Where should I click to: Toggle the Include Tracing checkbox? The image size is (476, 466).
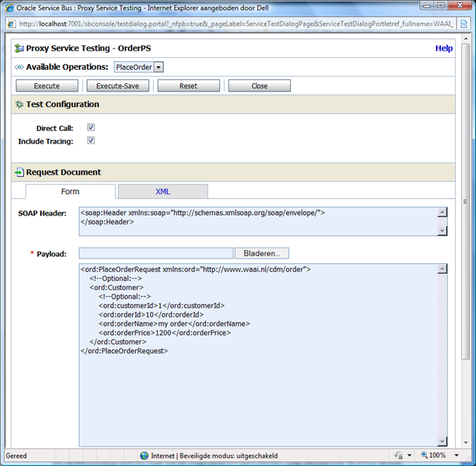point(91,140)
